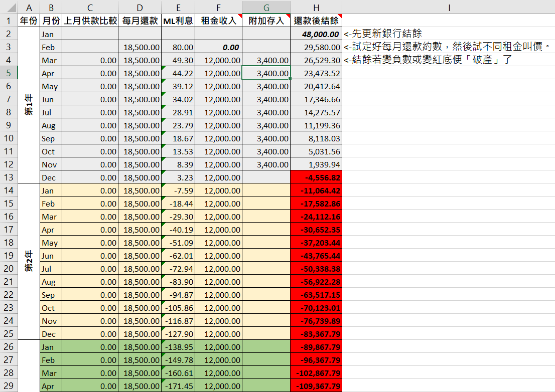Select row 29 header
This screenshot has width=555, height=392.
9,386
